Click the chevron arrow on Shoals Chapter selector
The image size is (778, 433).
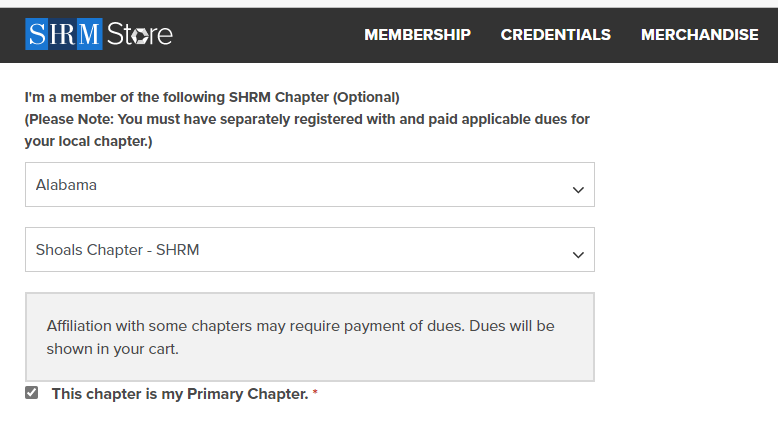(x=578, y=254)
